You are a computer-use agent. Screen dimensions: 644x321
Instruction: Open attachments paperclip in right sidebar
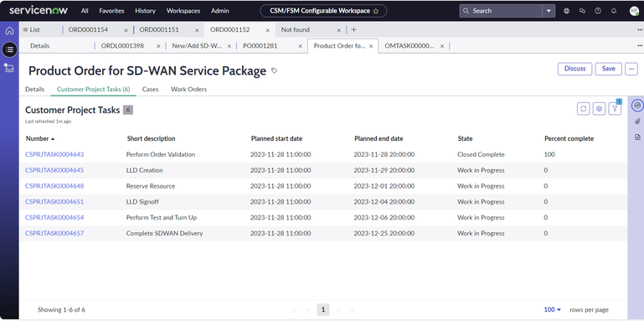tap(637, 122)
